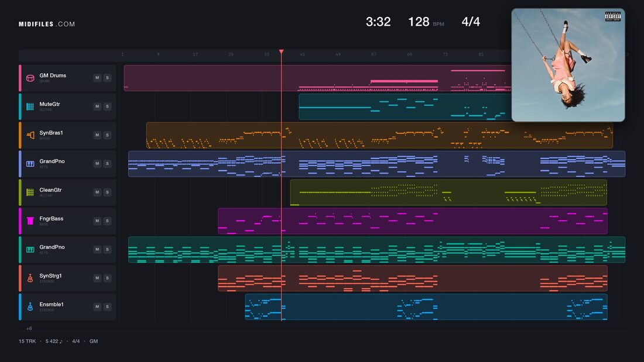Mute the SynStrg1 track
The width and height of the screenshot is (644, 362).
coord(97,278)
